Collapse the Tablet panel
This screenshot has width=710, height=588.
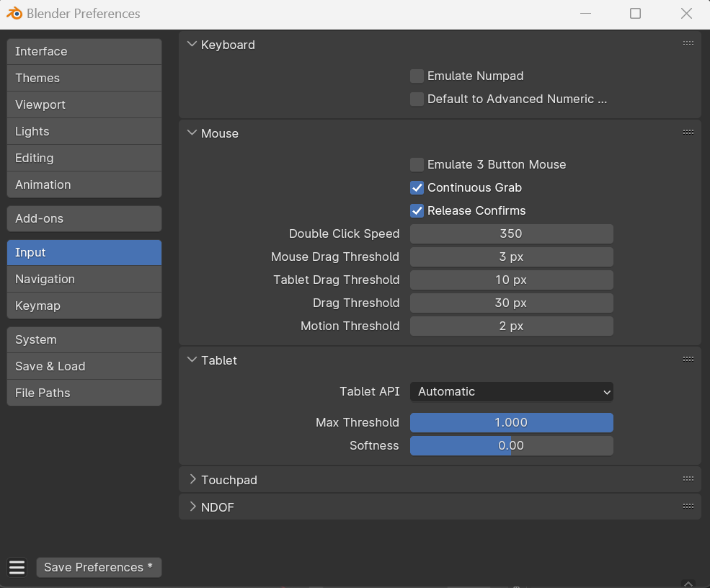pos(192,360)
